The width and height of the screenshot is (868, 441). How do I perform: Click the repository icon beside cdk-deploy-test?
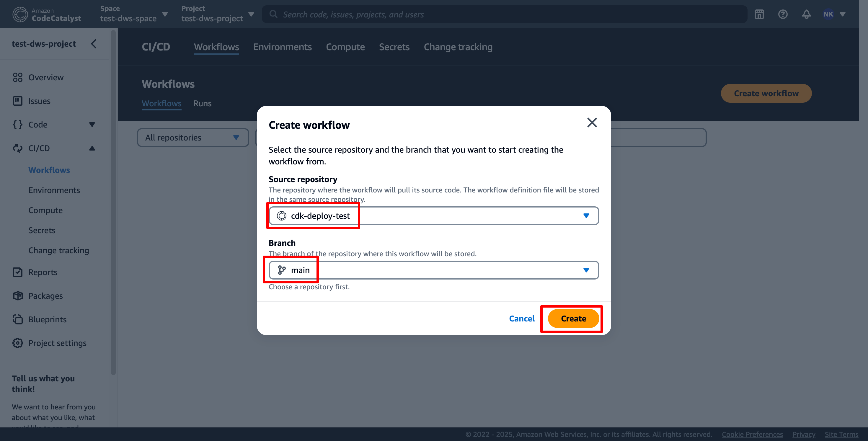282,215
